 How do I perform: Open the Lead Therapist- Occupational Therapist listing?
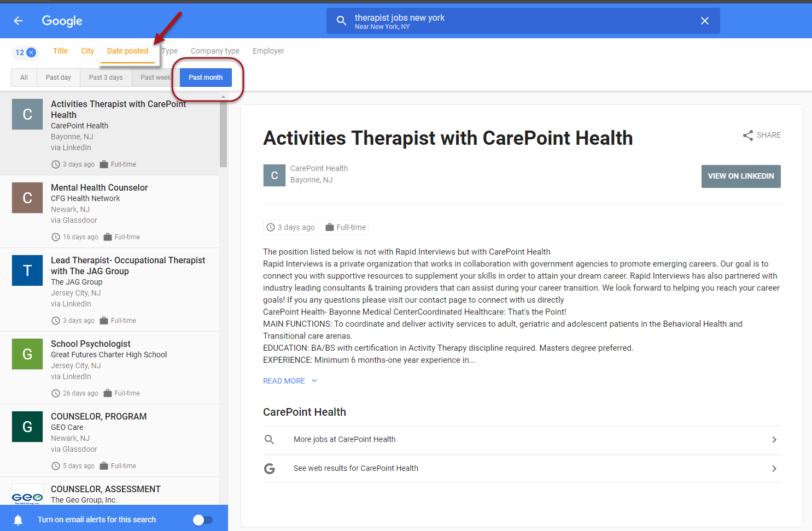pos(109,290)
